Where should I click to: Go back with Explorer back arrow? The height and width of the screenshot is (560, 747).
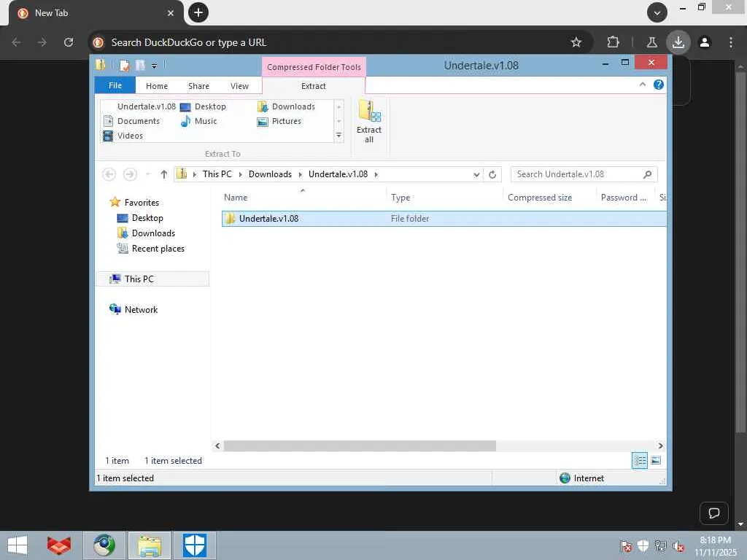pyautogui.click(x=109, y=174)
